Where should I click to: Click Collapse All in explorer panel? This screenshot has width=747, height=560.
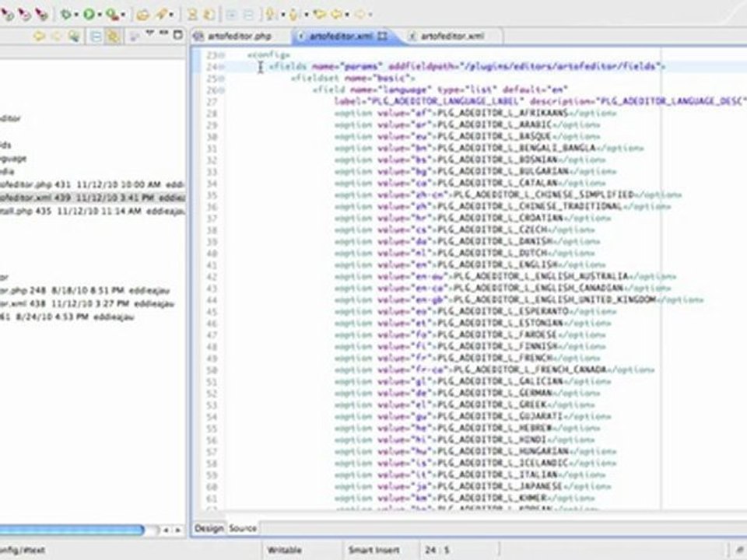coord(96,37)
